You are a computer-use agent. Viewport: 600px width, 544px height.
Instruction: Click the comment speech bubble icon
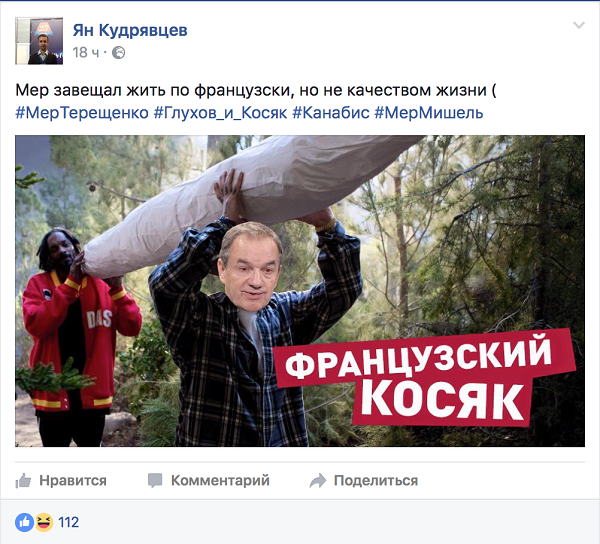[x=155, y=480]
